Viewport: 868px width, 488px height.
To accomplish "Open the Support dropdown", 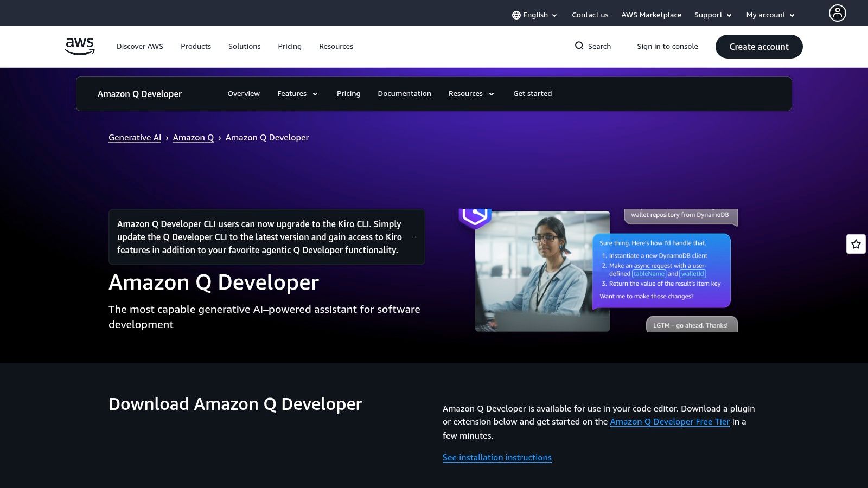I will 713,15.
